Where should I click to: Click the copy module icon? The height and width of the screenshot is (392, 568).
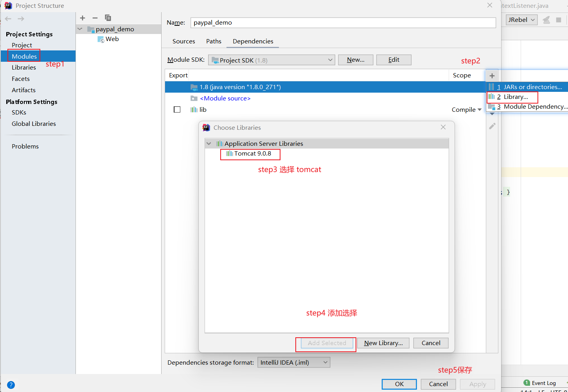tap(108, 18)
